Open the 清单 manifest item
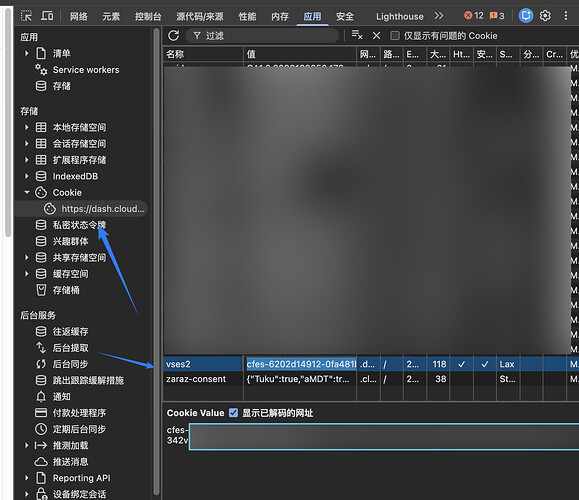 [61, 54]
